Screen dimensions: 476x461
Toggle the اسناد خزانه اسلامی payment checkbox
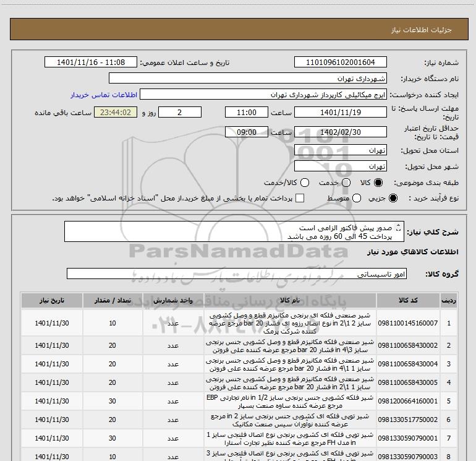coord(300,198)
